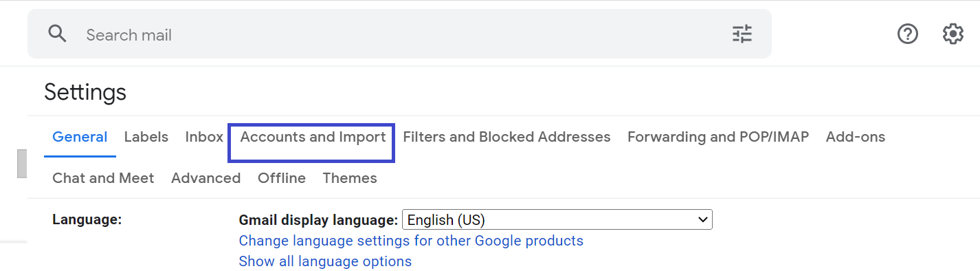Switch to the General tab
Screen dimensions: 980x271
pos(80,137)
